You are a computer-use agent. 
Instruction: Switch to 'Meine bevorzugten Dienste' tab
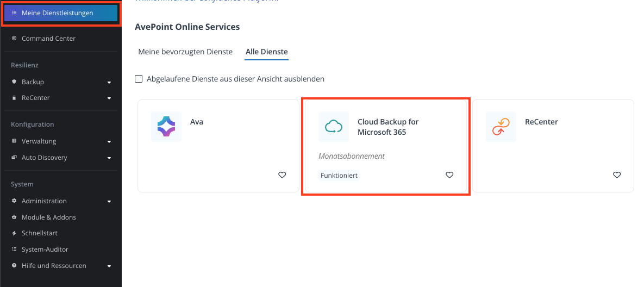(x=185, y=52)
